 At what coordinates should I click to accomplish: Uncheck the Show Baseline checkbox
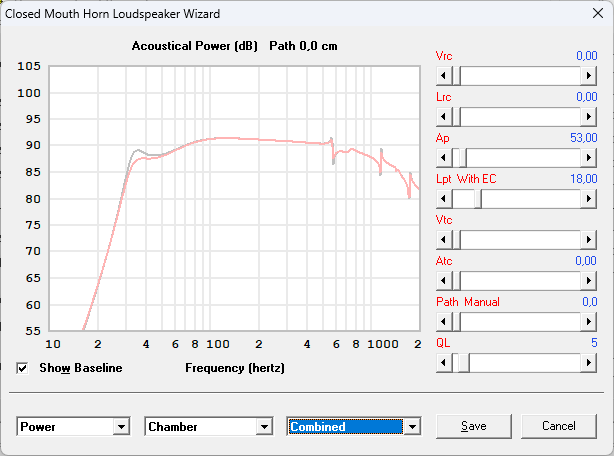[22, 368]
